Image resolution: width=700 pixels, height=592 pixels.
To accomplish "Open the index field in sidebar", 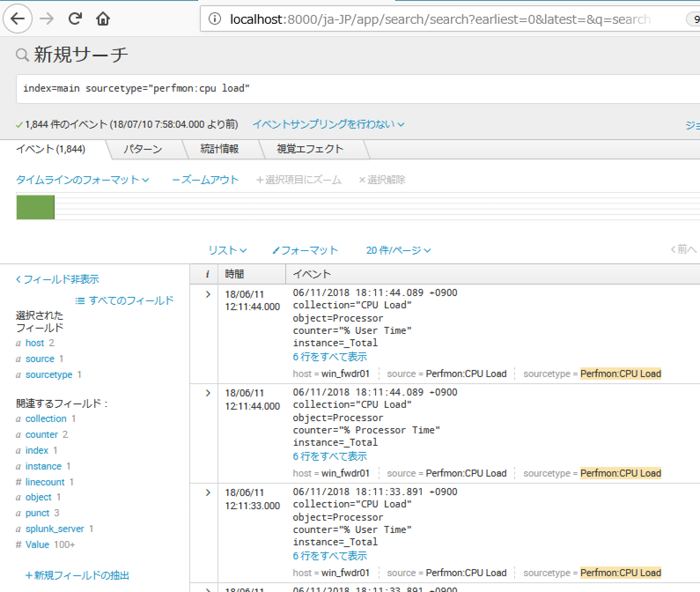I will coord(37,451).
